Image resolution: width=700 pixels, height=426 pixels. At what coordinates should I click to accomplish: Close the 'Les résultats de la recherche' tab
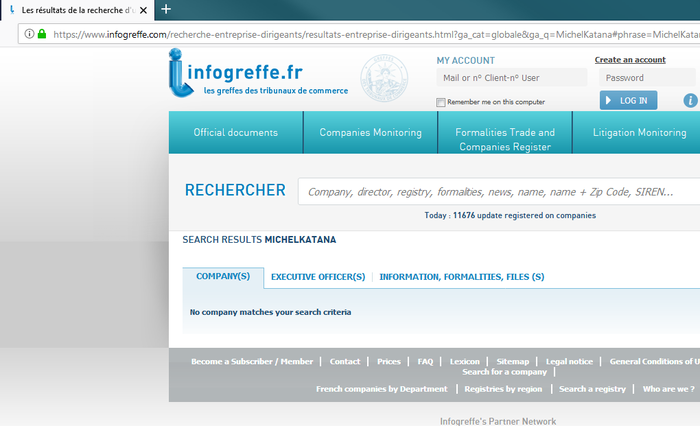(x=143, y=10)
